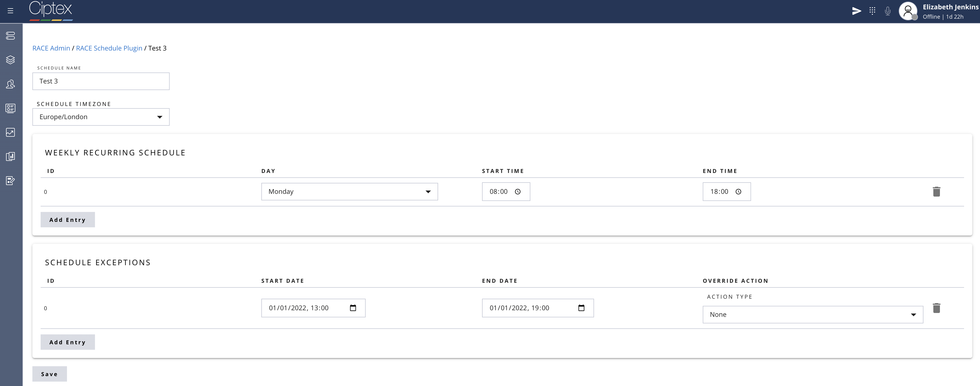This screenshot has width=980, height=386.
Task: Open the users sidebar icon
Action: pyautogui.click(x=11, y=84)
